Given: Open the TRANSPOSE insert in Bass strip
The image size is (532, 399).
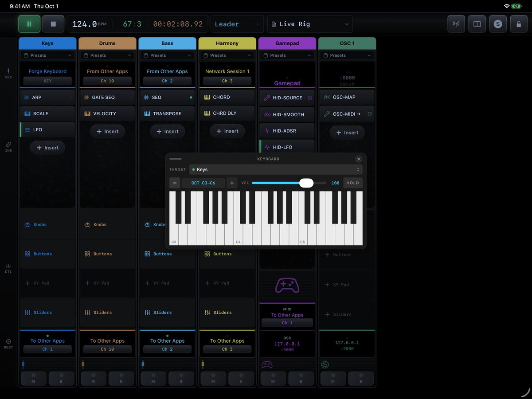Looking at the screenshot, I should (167, 113).
